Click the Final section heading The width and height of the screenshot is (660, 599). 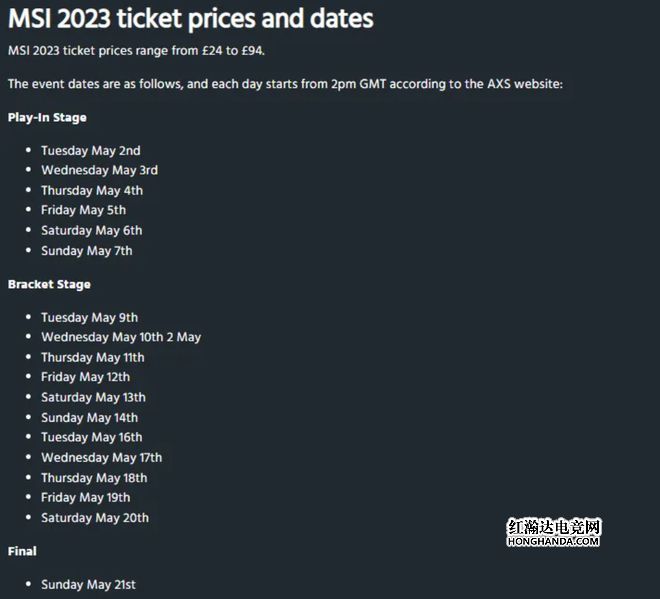[22, 551]
